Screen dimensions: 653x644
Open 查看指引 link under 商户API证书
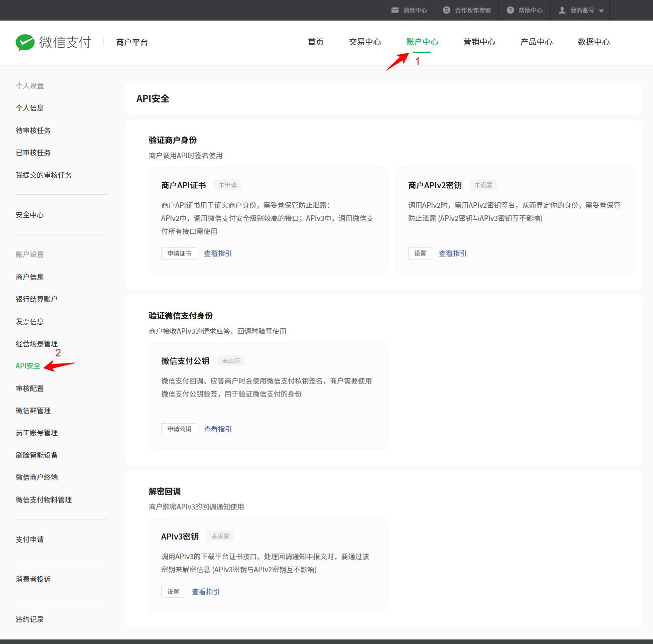click(x=218, y=253)
